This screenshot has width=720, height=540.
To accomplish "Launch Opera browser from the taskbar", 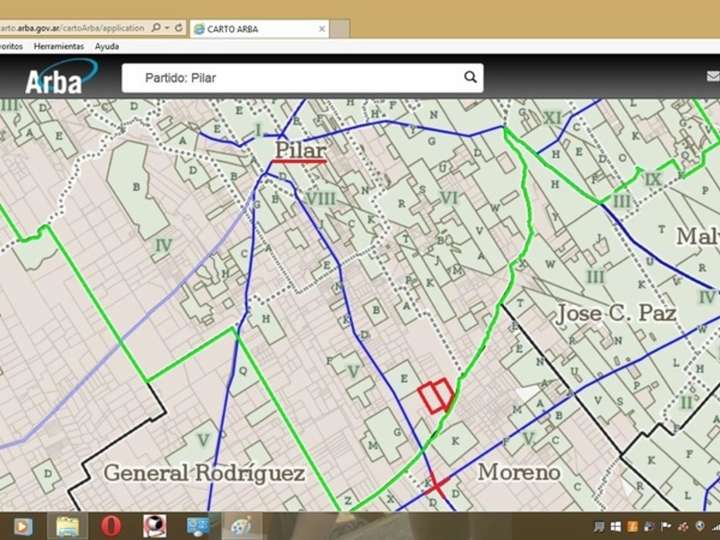I will (x=111, y=526).
